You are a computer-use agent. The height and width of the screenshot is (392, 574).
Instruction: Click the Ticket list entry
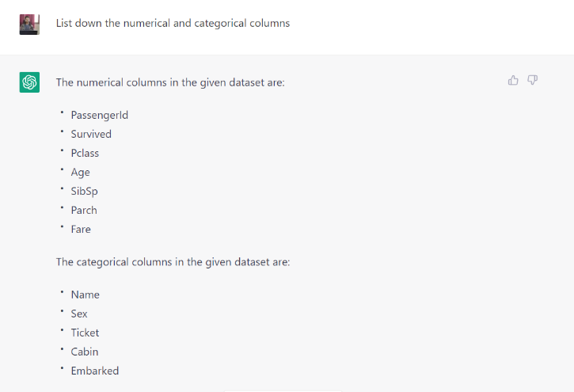85,333
